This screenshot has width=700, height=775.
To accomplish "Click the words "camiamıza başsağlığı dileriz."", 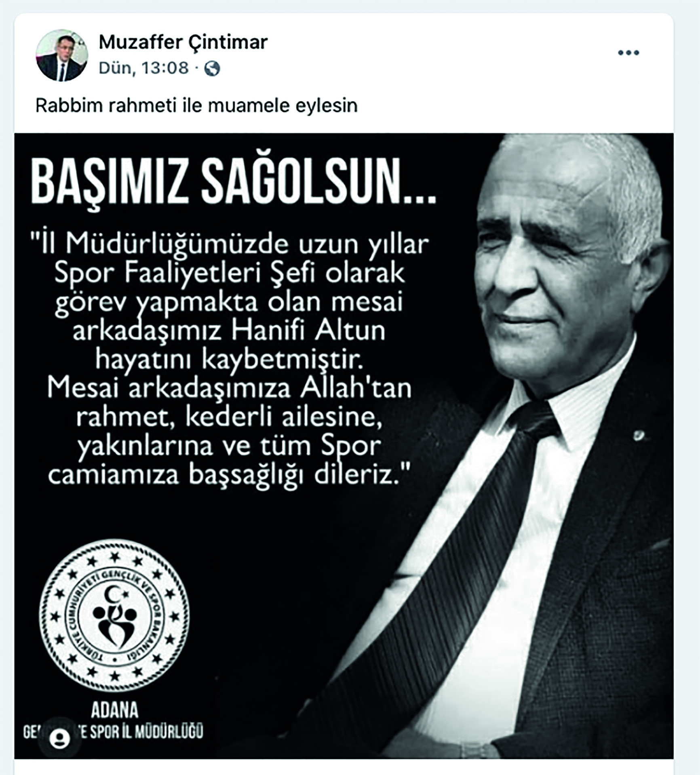I will click(230, 476).
